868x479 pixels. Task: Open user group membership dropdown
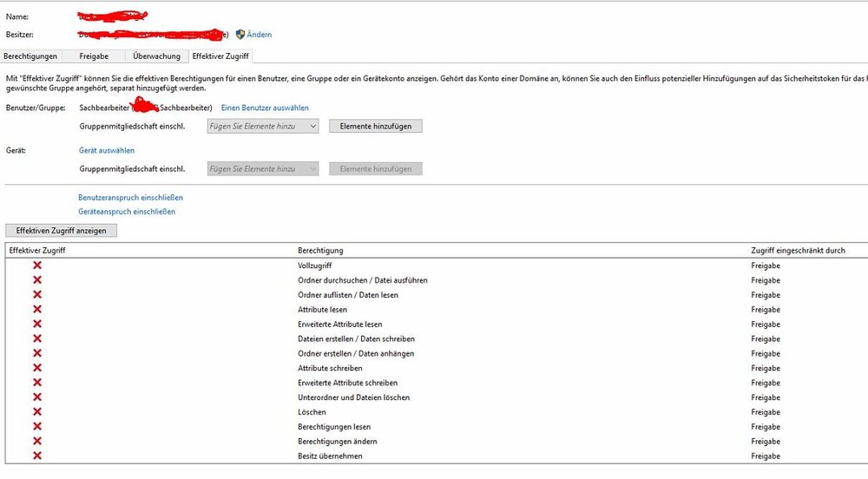[263, 126]
